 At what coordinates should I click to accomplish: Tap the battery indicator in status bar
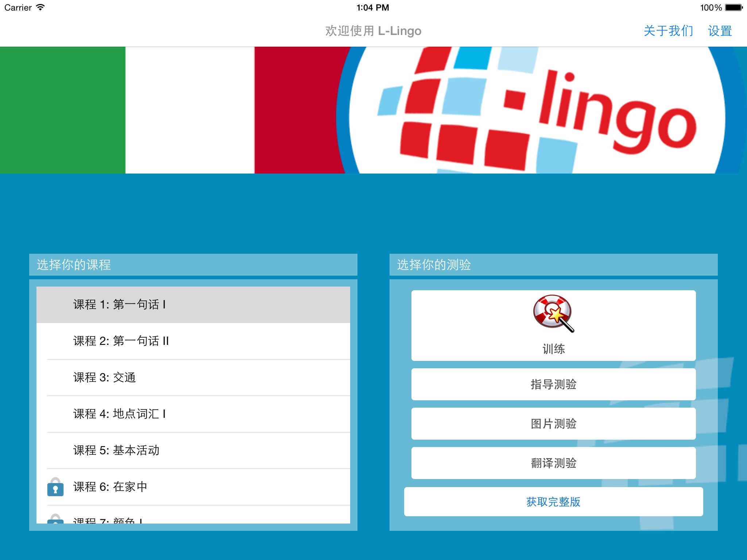click(x=733, y=8)
